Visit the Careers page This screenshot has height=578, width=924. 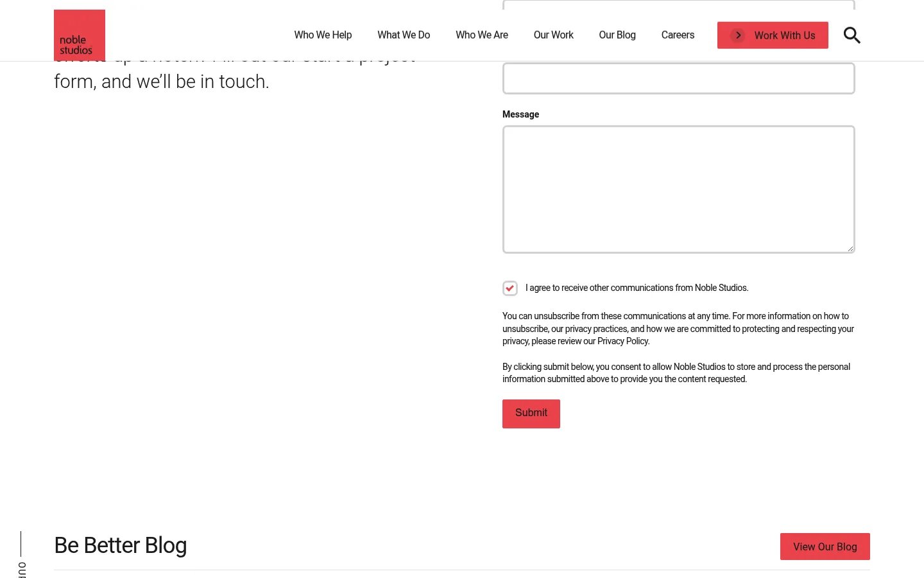pos(678,35)
